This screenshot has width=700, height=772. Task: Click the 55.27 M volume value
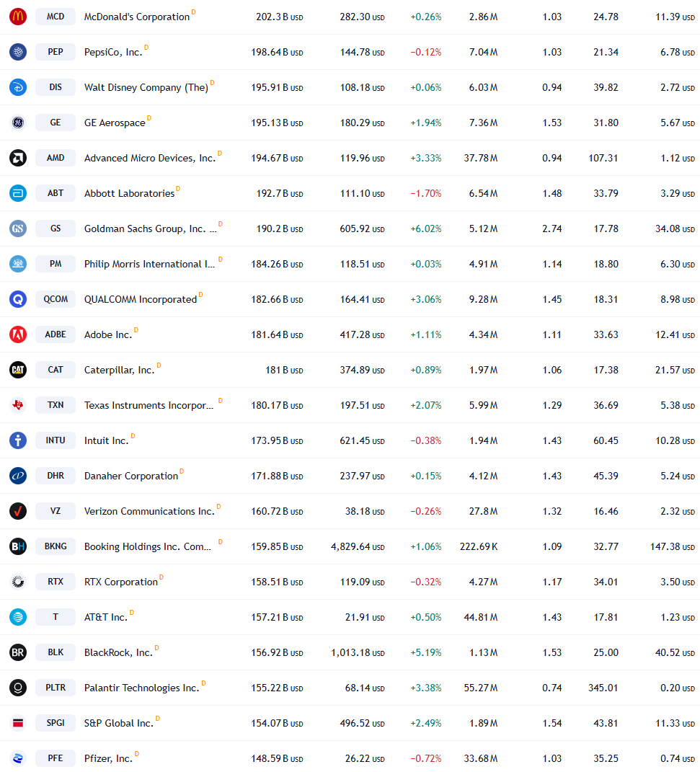(x=481, y=688)
